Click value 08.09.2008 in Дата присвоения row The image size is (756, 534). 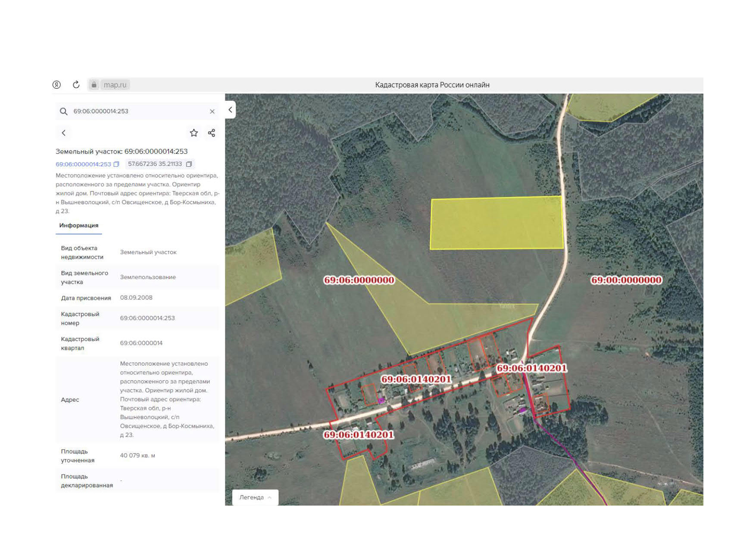[136, 298]
